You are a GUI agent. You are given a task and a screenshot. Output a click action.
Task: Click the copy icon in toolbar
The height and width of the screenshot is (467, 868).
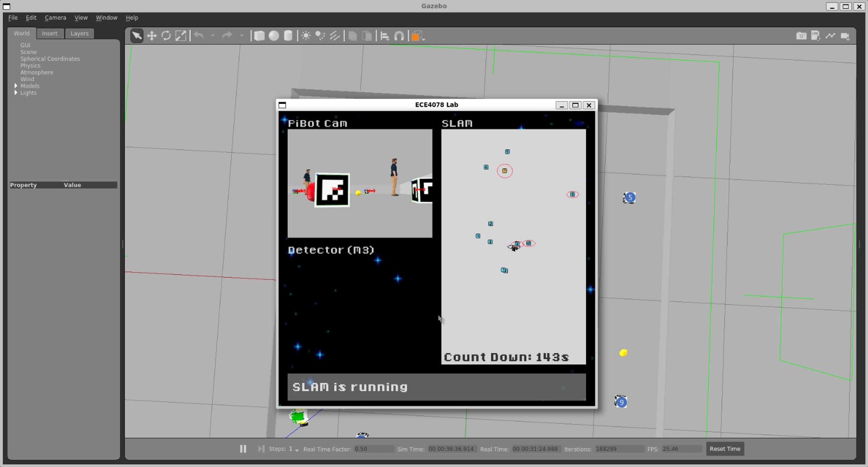coord(352,36)
